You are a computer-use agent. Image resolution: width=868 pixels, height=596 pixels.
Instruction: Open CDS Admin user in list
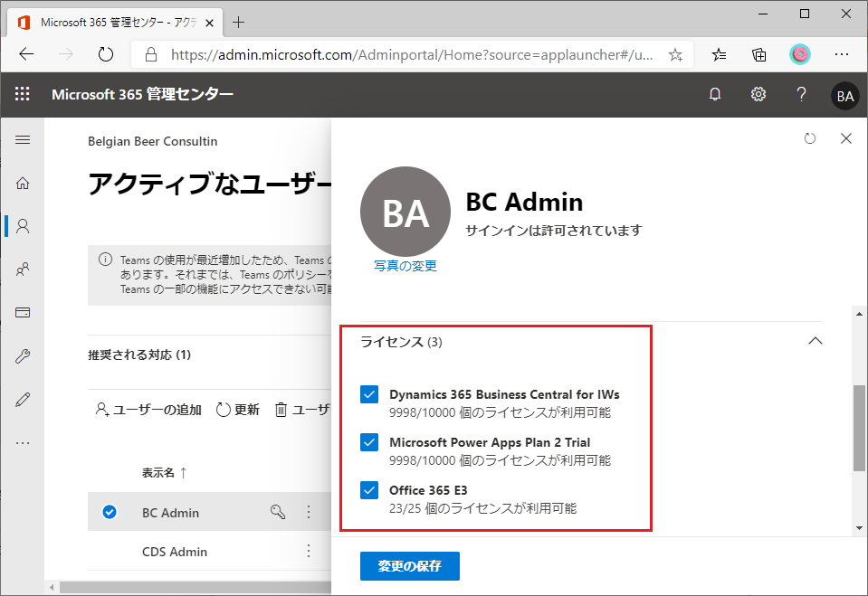[175, 552]
